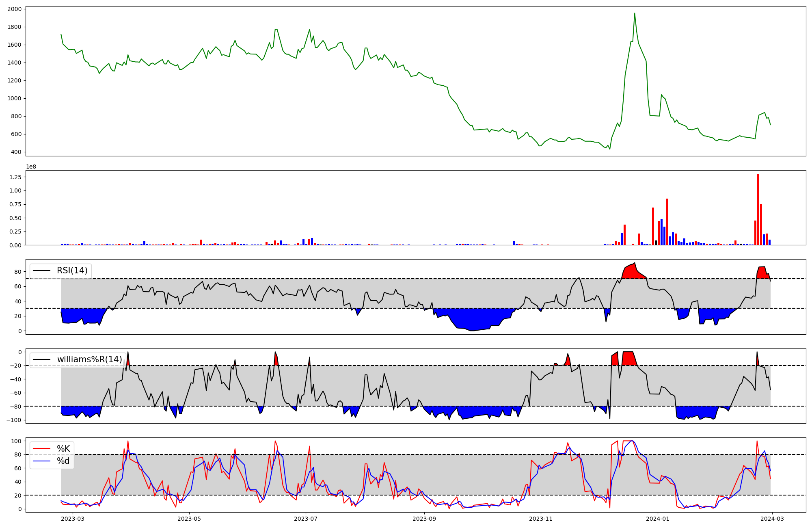Click the 1e8 exponent label above volume chart
Screen dimensions: 812x528
(x=31, y=167)
